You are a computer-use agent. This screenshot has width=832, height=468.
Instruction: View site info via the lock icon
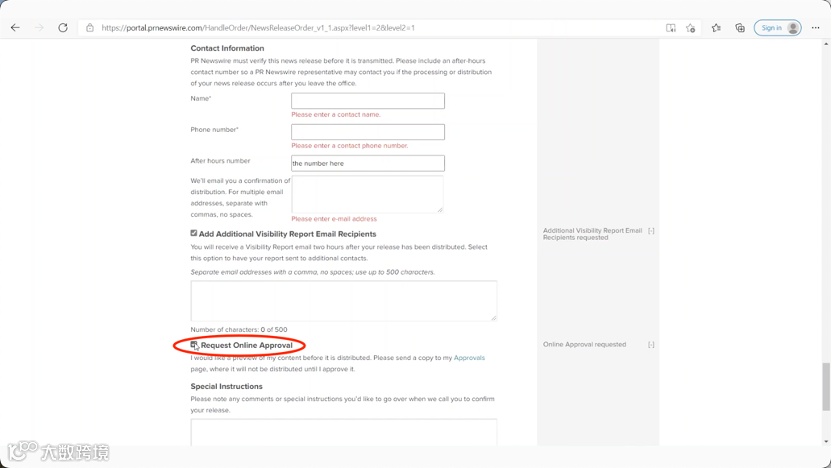90,28
